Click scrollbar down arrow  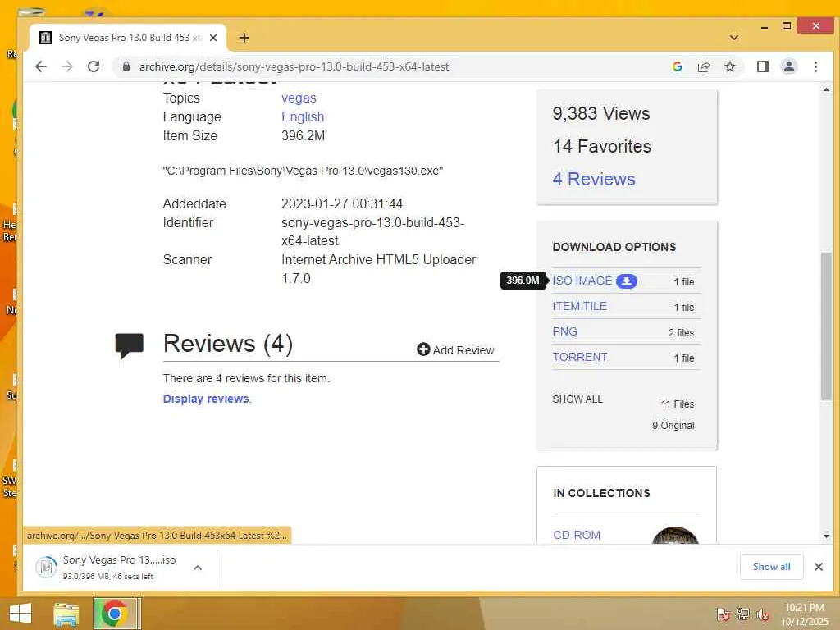(826, 536)
